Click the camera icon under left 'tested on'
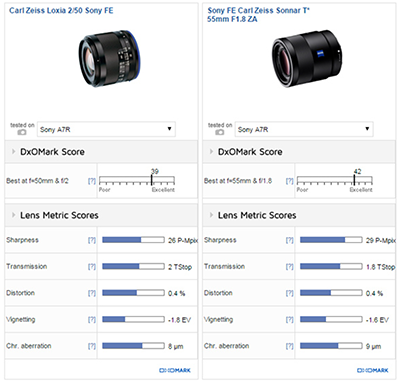Screen dimensions: 400x383 click(x=22, y=132)
